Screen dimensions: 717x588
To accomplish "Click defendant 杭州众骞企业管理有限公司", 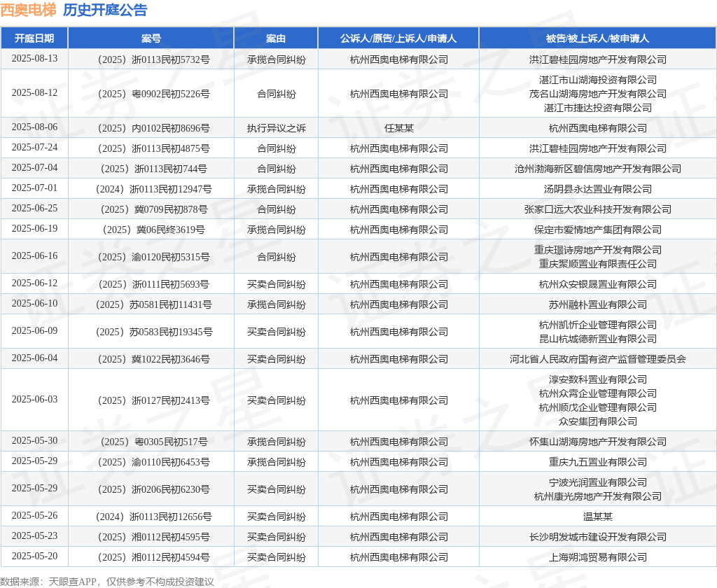I will [x=598, y=393].
